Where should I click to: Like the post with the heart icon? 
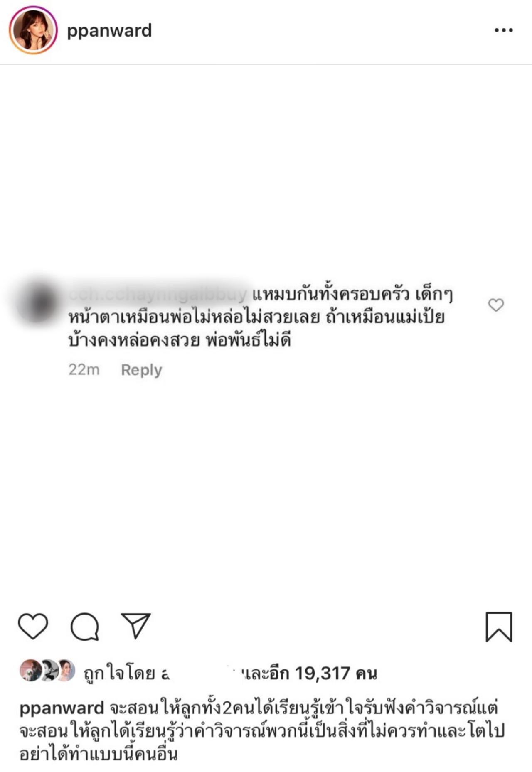click(33, 626)
